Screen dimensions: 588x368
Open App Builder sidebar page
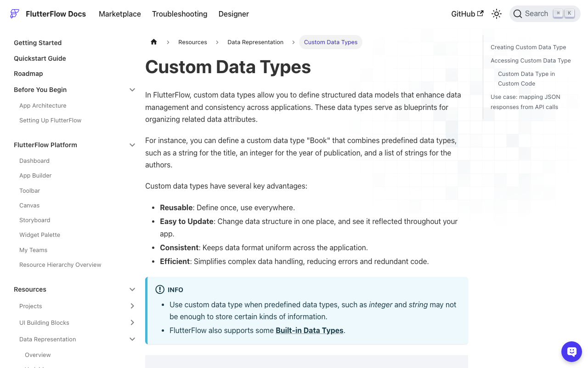coord(35,175)
